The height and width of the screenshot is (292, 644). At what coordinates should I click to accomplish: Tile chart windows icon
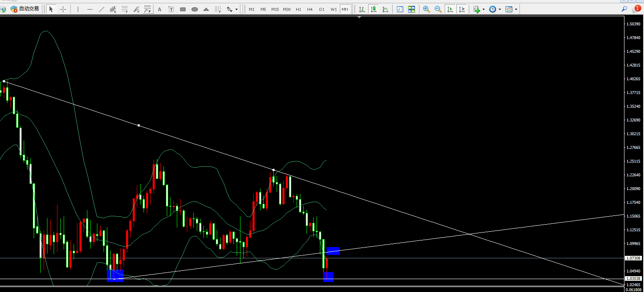click(411, 9)
